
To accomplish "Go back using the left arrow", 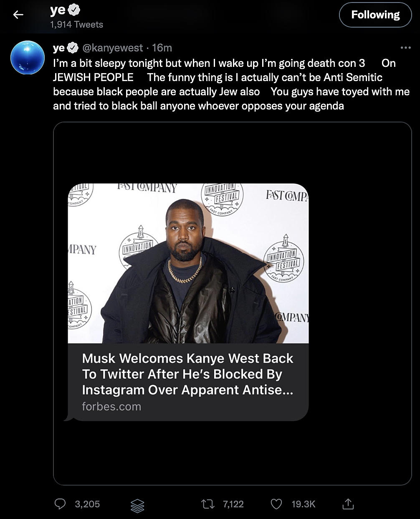I will (x=18, y=15).
